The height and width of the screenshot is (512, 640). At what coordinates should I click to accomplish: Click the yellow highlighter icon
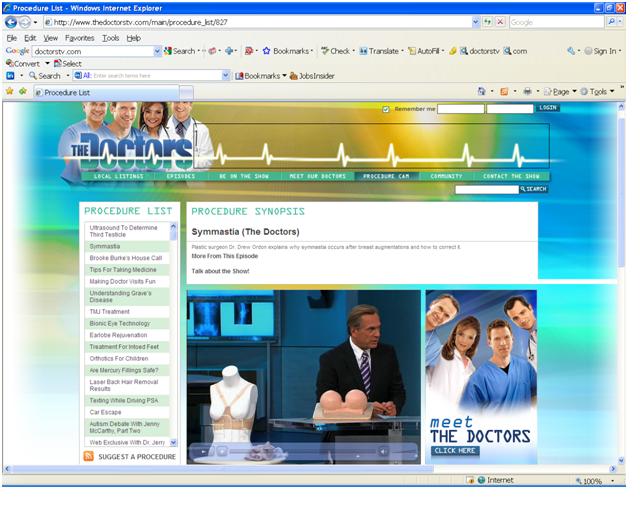[x=452, y=51]
